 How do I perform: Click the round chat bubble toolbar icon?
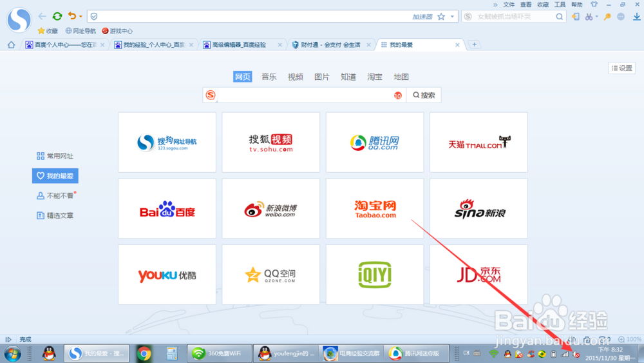click(x=621, y=17)
